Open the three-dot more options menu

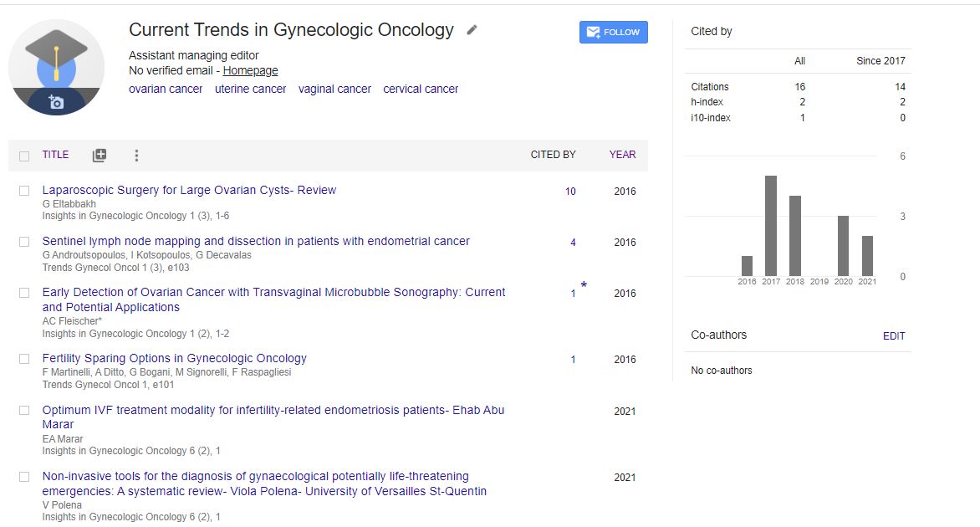point(136,155)
